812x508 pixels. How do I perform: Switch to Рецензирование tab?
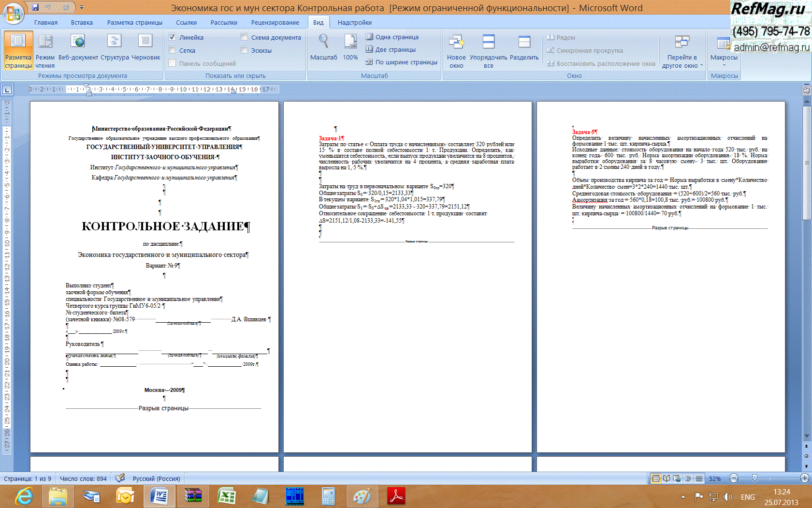pyautogui.click(x=275, y=22)
